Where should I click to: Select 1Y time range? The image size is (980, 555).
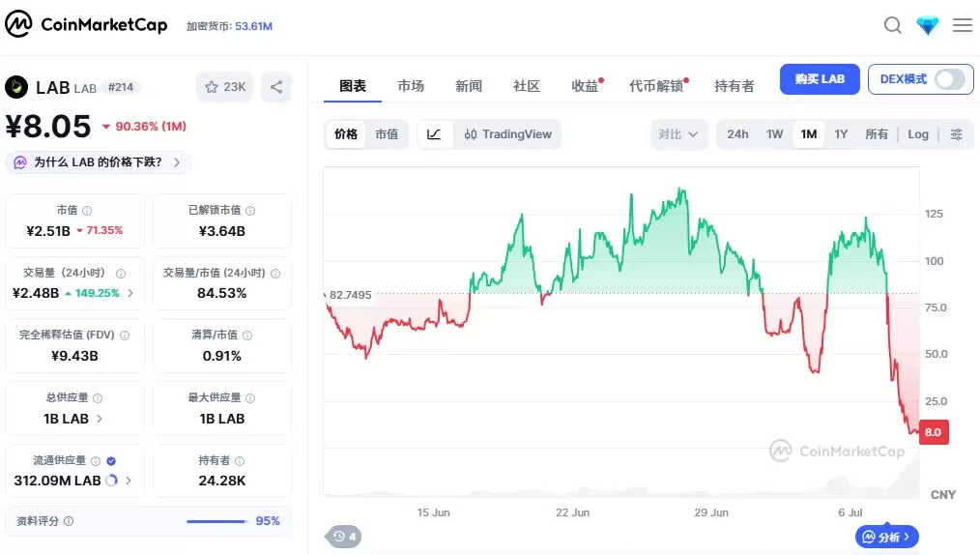click(841, 134)
